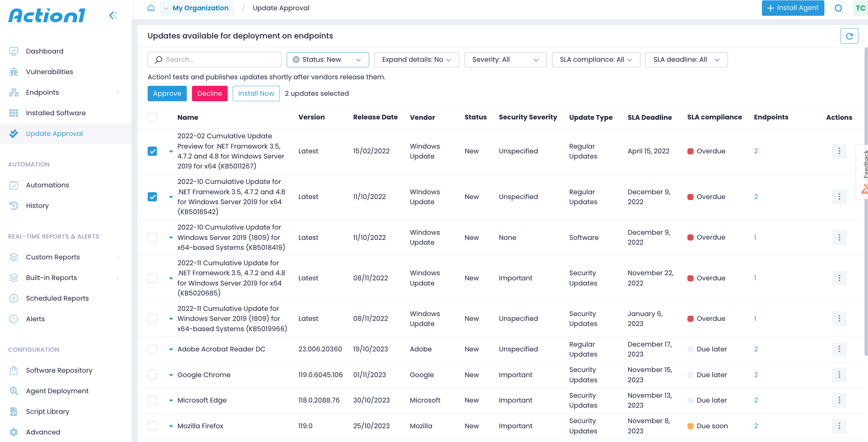Click the Search updates field
Screen dimensions: 868x442
[220, 60]
